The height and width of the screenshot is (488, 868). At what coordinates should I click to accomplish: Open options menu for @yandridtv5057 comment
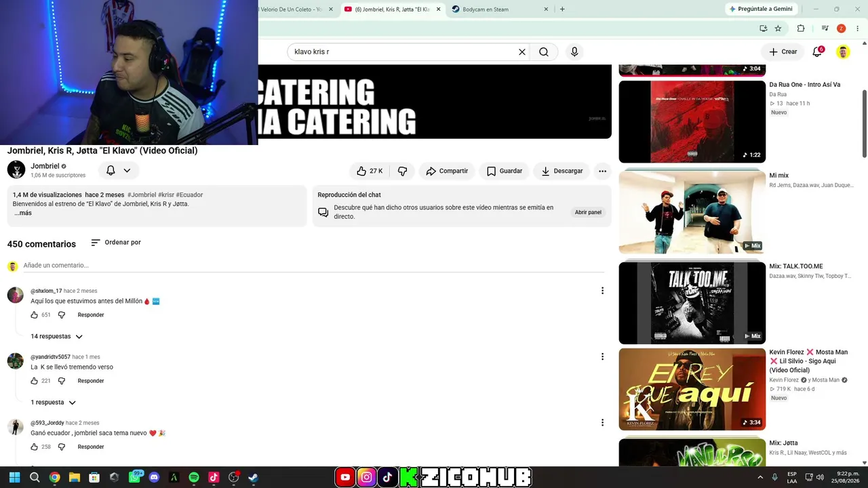click(602, 357)
